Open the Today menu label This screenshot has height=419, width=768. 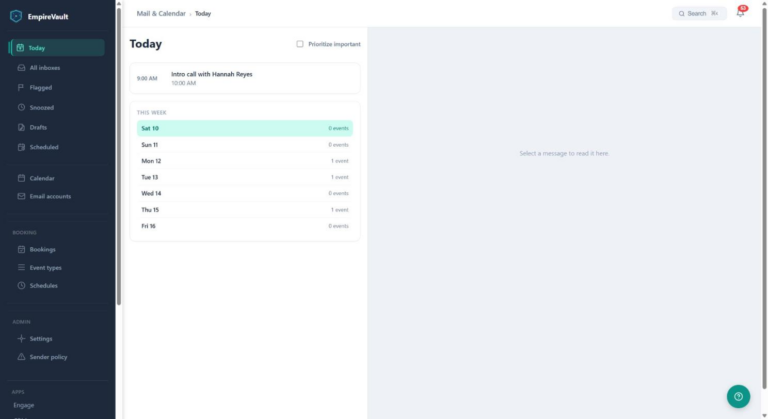[x=37, y=48]
